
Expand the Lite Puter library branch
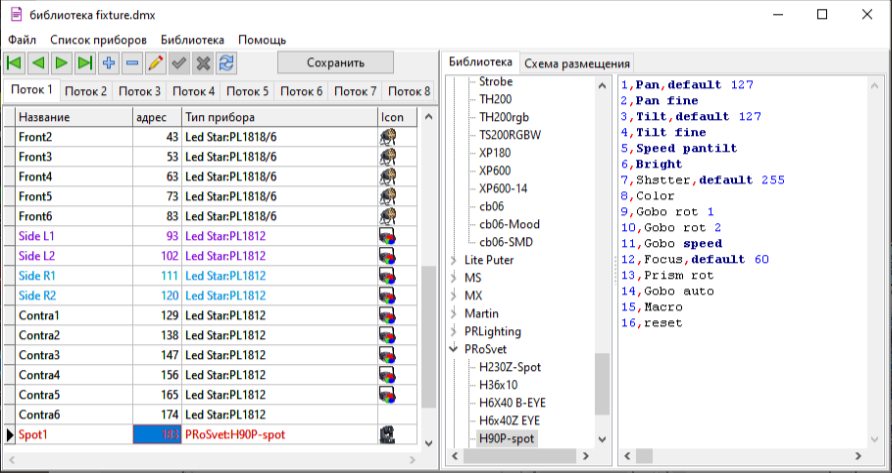coord(454,260)
